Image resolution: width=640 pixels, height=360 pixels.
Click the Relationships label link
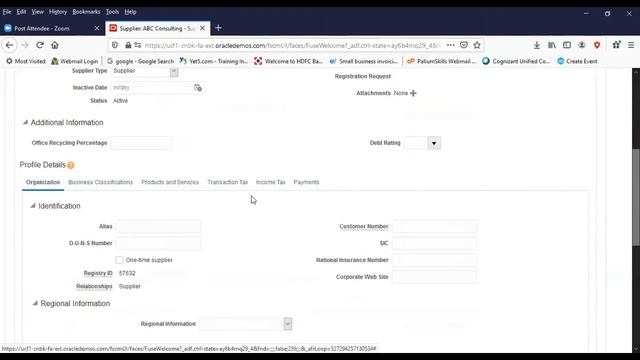point(94,287)
